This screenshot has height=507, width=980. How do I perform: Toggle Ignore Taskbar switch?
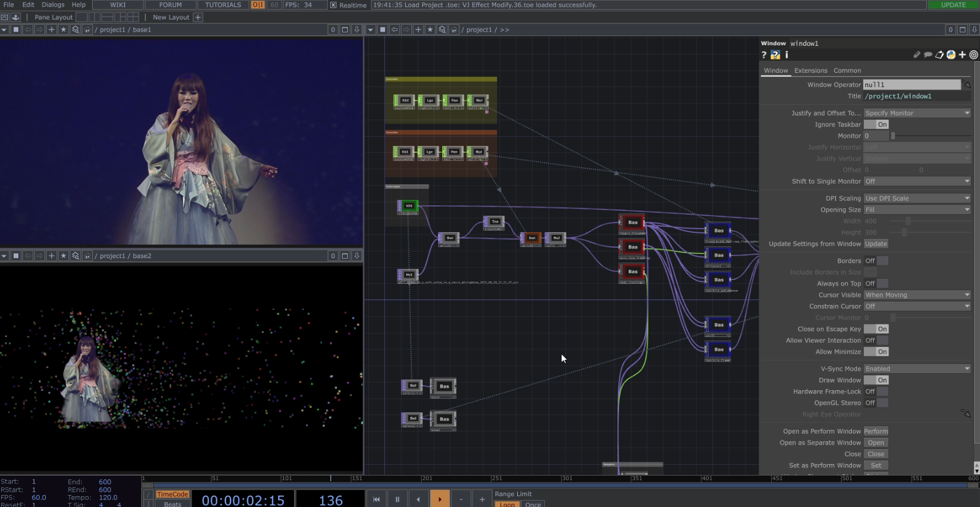point(876,125)
